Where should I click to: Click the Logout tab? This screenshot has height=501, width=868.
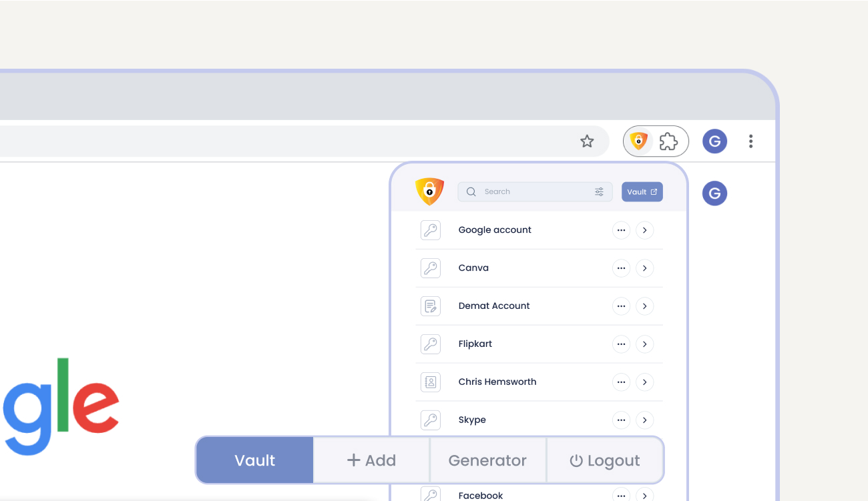pyautogui.click(x=605, y=460)
